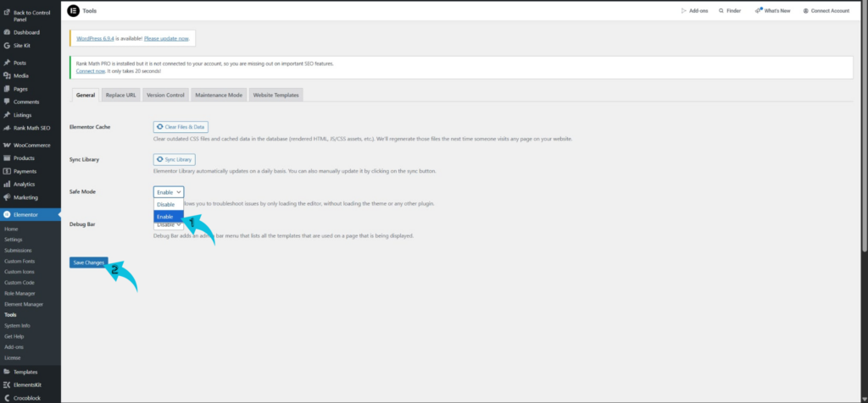This screenshot has width=868, height=403.
Task: Open System Info submenu
Action: tap(17, 326)
